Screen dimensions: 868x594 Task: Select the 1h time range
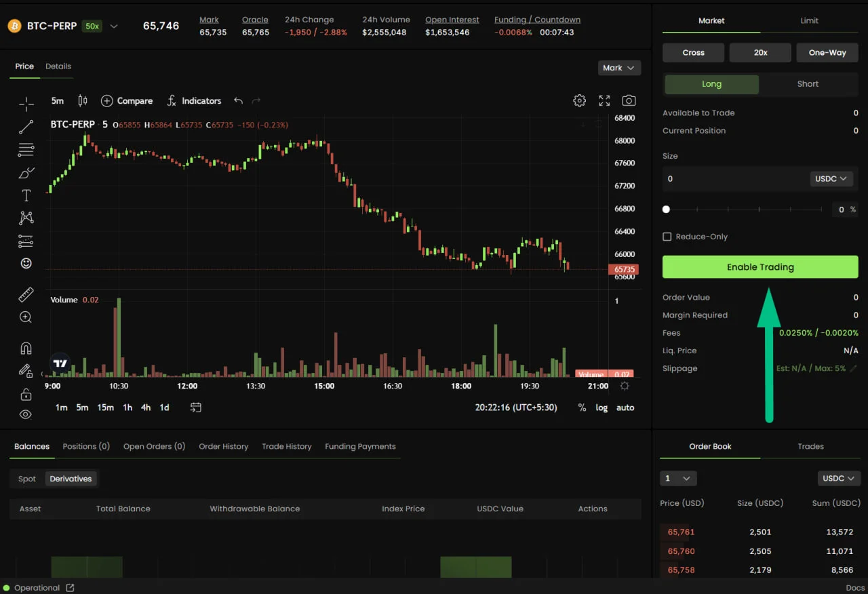tap(127, 408)
